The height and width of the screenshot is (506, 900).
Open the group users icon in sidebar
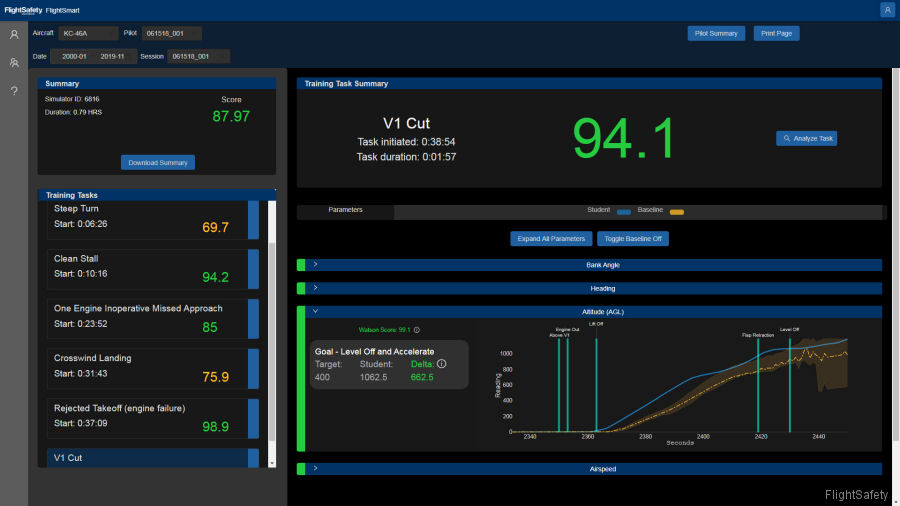click(x=14, y=63)
